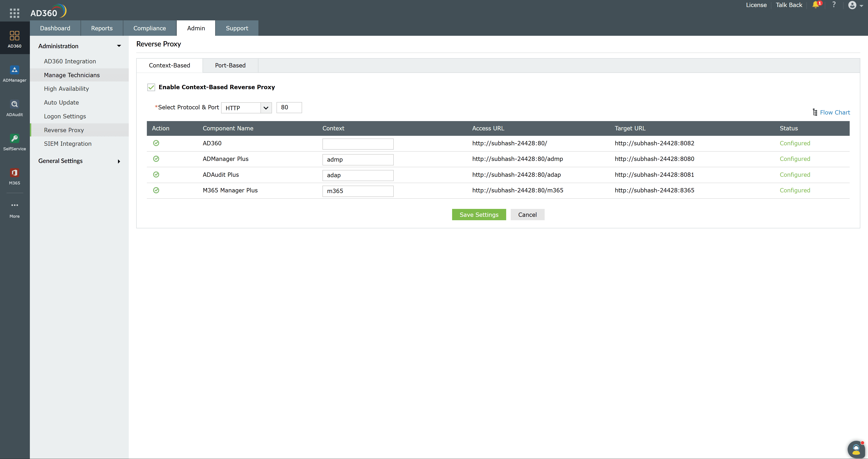Select the Context-Based tab
Viewport: 868px width, 459px height.
pos(169,65)
